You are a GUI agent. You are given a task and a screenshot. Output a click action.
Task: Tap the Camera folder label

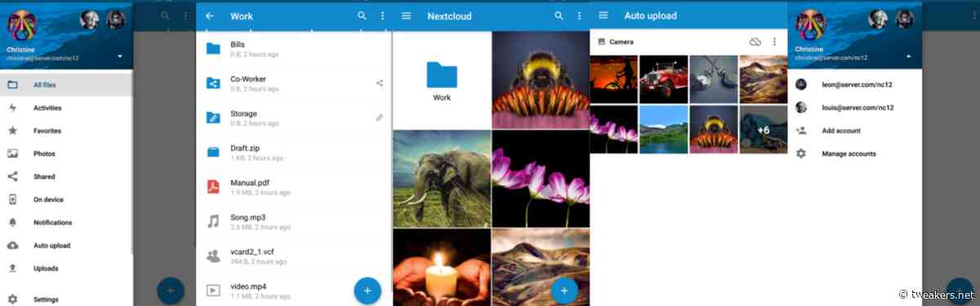[x=621, y=42]
